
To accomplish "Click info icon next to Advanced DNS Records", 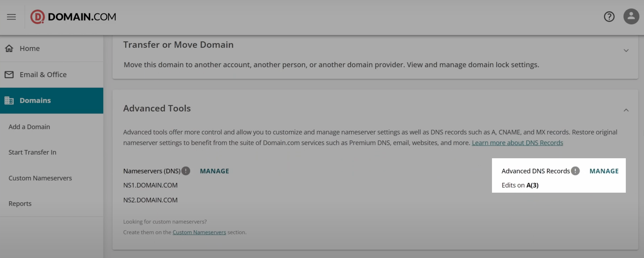I will (575, 171).
